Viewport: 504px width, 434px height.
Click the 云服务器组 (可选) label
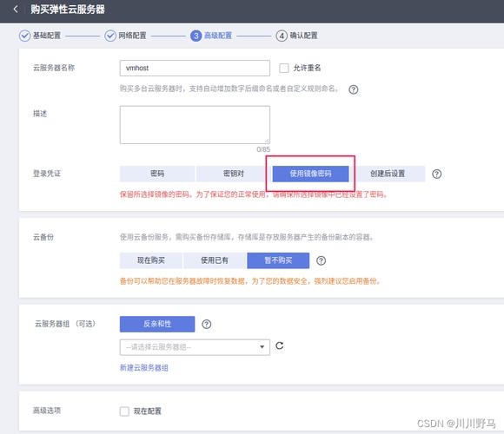(65, 324)
